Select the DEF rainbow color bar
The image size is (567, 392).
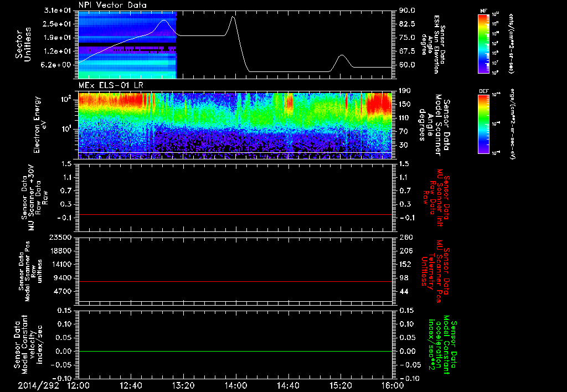coord(483,124)
